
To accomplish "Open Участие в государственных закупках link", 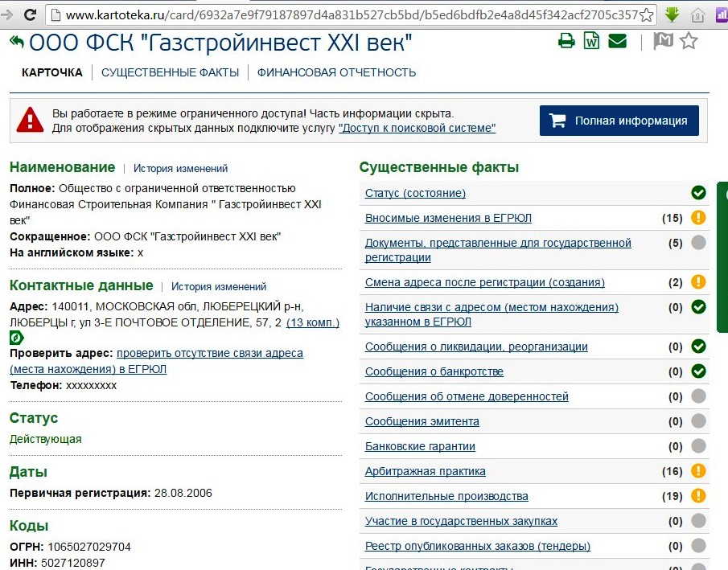I will coord(461,521).
